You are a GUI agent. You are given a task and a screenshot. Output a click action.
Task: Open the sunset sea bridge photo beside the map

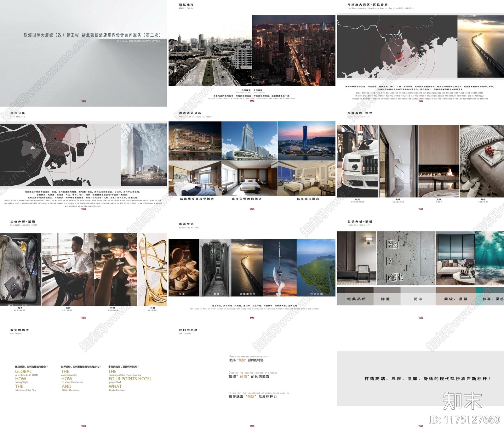(481, 47)
